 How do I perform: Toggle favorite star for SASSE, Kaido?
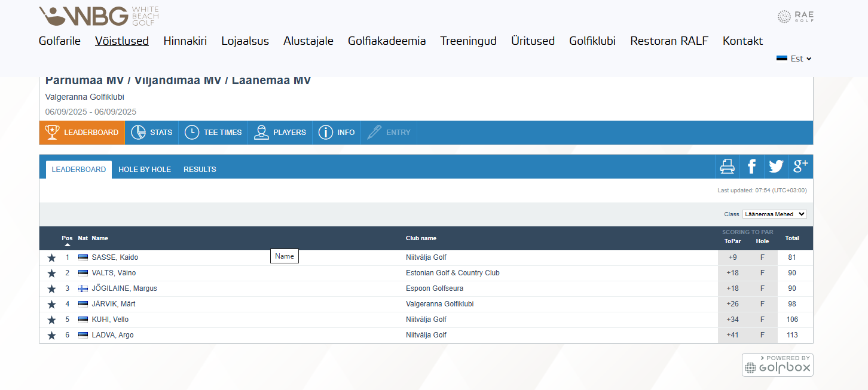[x=51, y=258]
